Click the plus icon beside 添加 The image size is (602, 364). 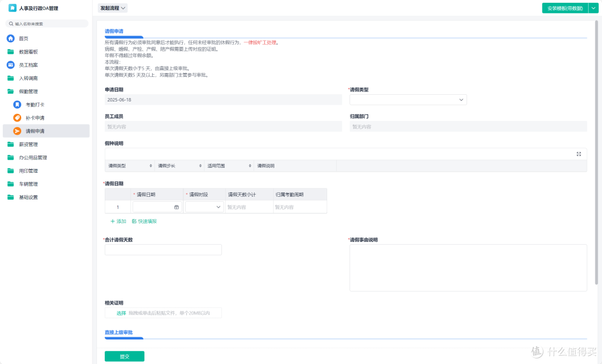tap(113, 221)
